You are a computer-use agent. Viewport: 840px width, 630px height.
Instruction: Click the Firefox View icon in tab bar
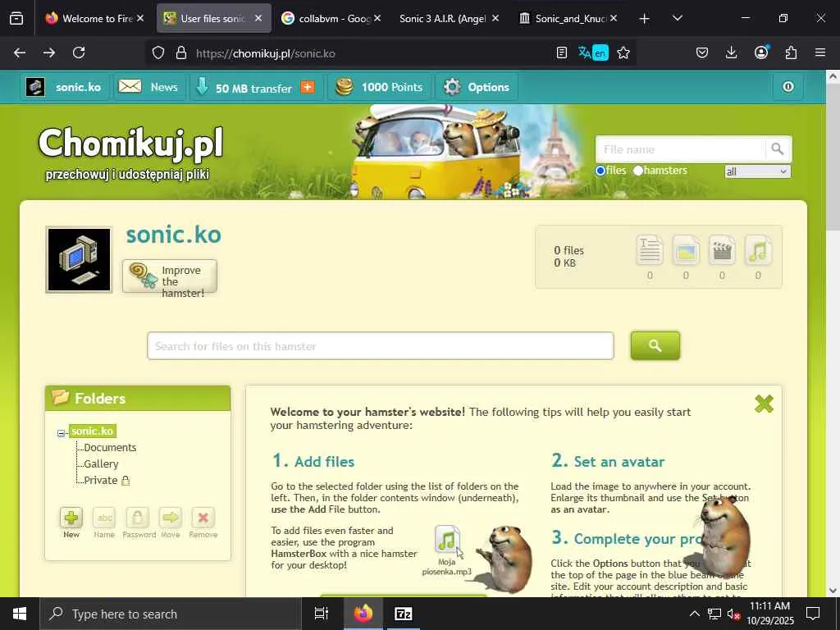(16, 19)
